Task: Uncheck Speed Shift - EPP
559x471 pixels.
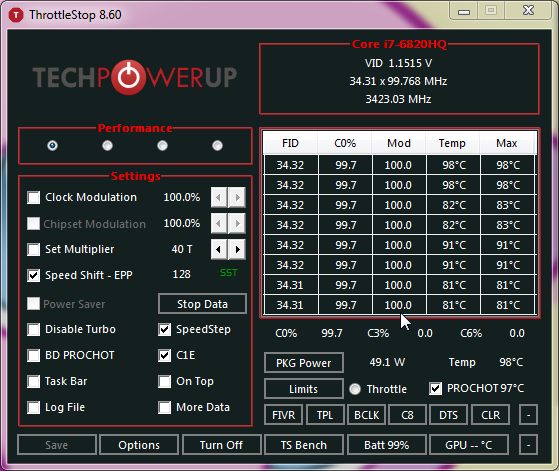Action: (34, 275)
